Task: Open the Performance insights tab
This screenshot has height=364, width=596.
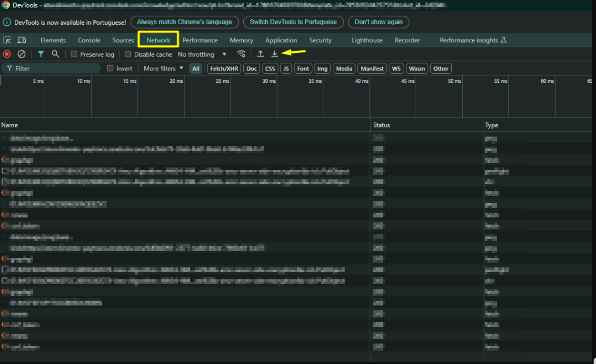Action: click(x=473, y=40)
